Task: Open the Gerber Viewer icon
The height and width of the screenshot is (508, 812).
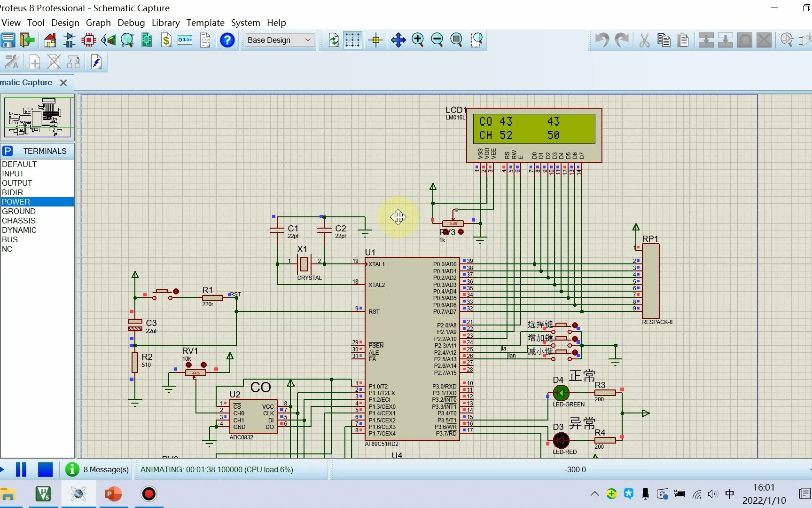Action: pyautogui.click(x=127, y=40)
